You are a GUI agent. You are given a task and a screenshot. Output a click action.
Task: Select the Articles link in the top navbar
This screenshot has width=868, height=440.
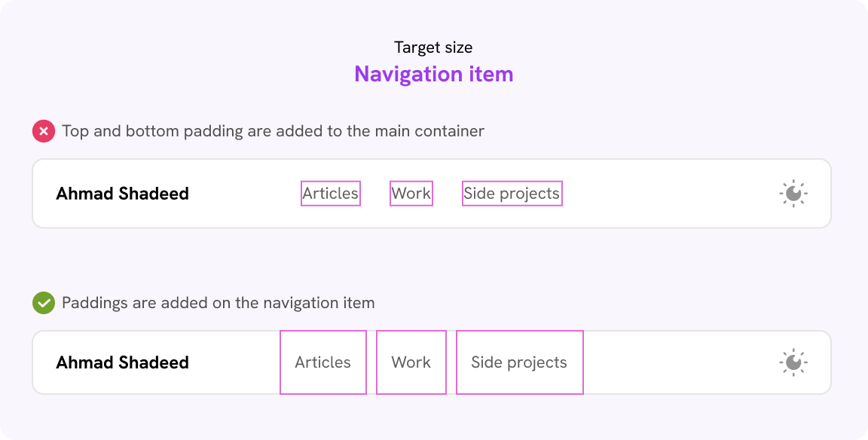coord(330,193)
